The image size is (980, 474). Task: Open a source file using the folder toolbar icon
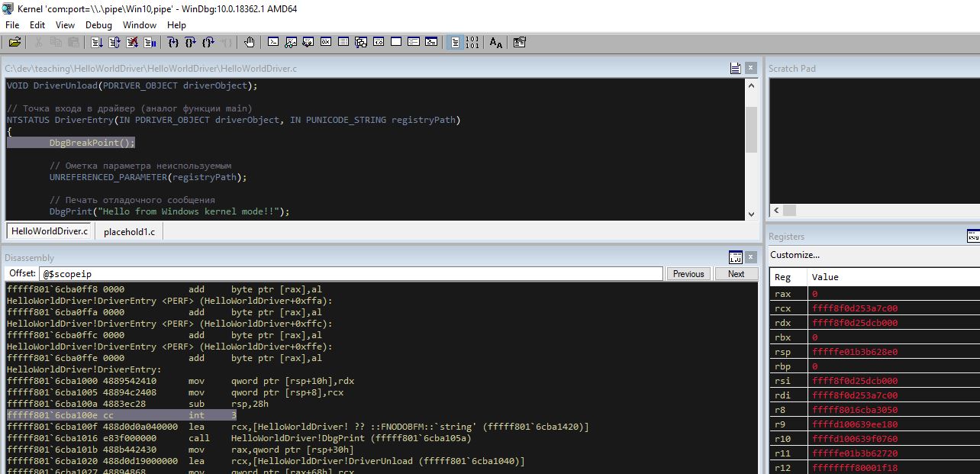tap(14, 42)
